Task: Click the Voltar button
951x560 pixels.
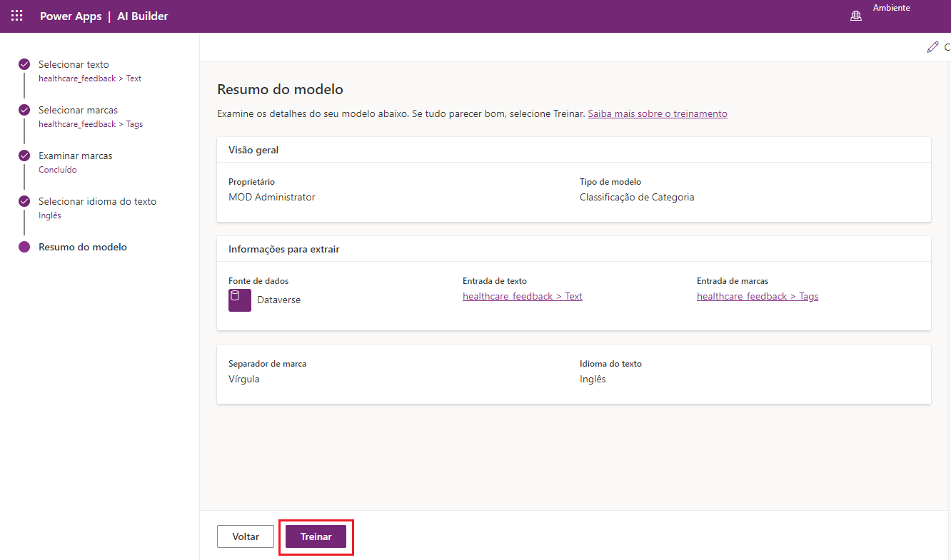Action: click(246, 536)
